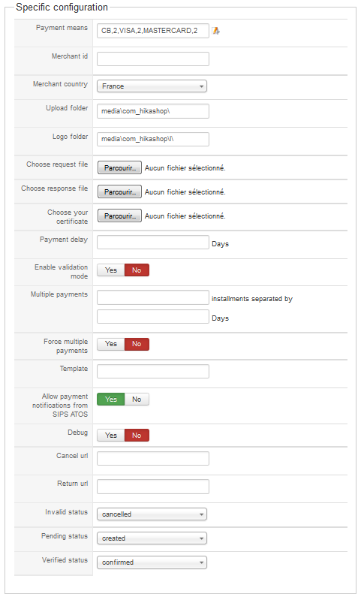Click the edit icon beside Payment means
The height and width of the screenshot is (597, 364).
point(216,31)
